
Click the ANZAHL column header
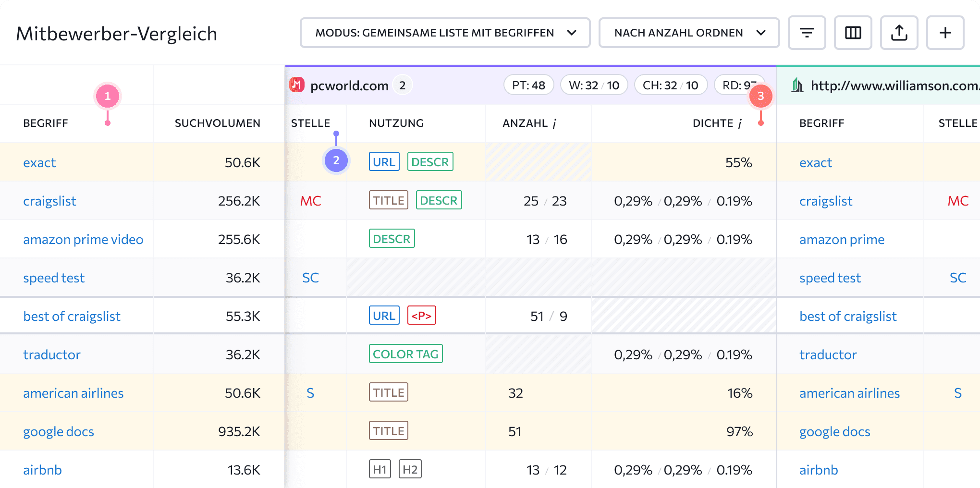click(x=525, y=123)
